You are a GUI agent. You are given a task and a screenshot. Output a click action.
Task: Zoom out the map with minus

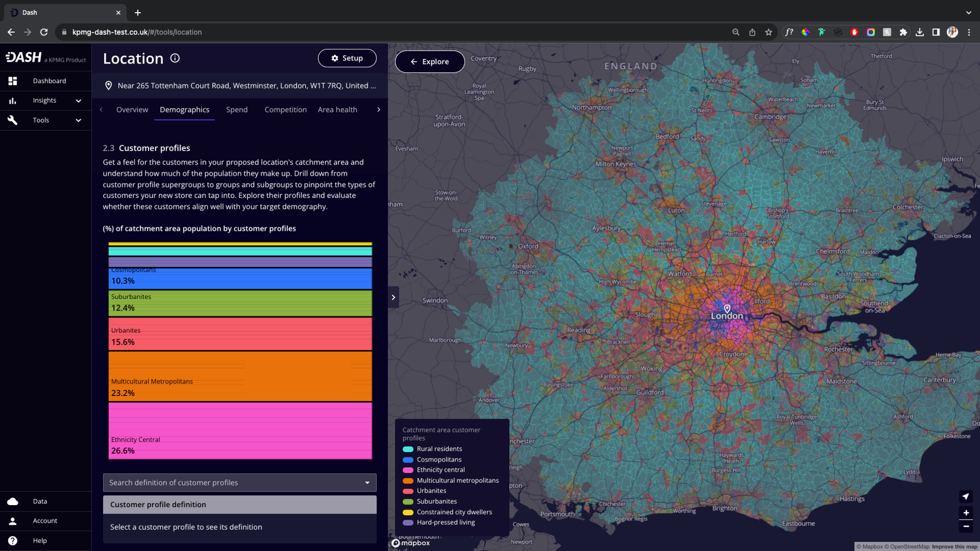[965, 526]
